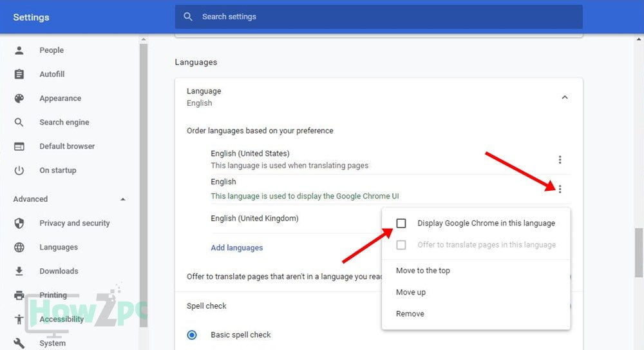Collapse the Advanced sidebar section
Screen dimensions: 644x350
pos(123,199)
